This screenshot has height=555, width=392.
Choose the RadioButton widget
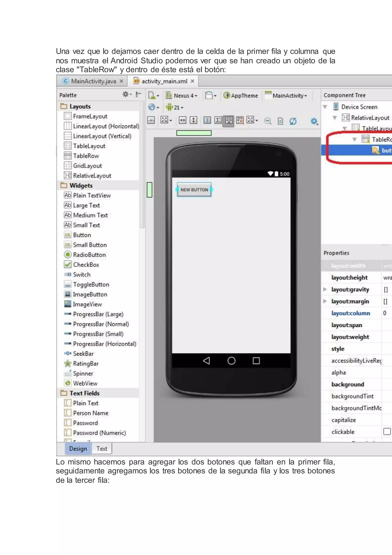click(x=85, y=255)
